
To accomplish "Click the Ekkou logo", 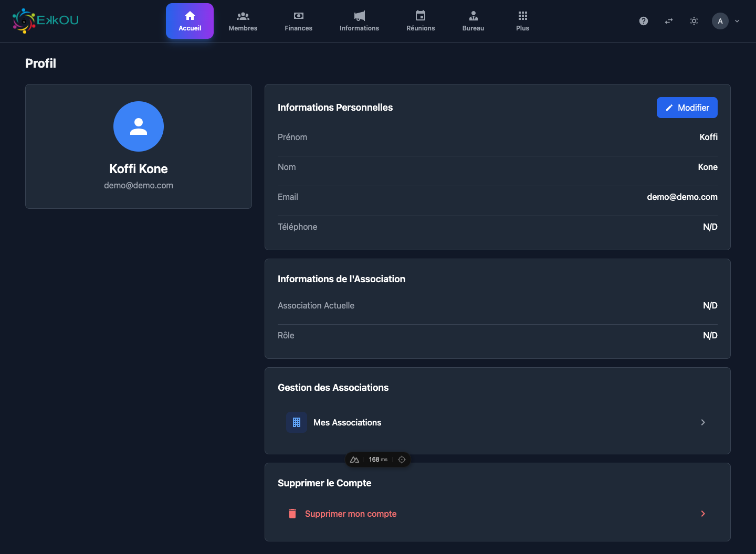I will point(46,21).
